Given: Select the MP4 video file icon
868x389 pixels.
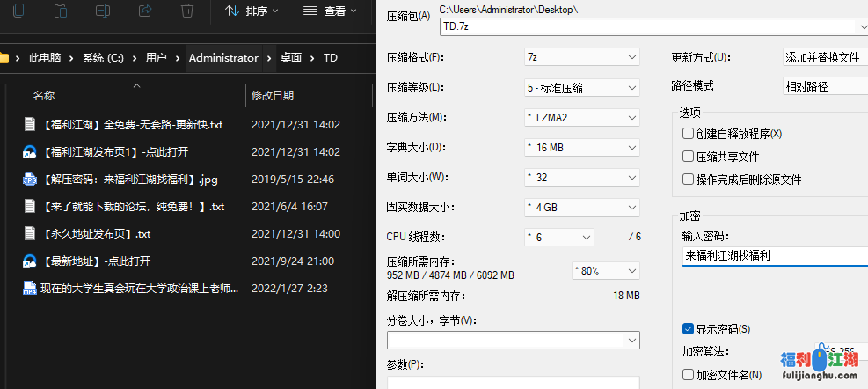Looking at the screenshot, I should click(x=30, y=288).
